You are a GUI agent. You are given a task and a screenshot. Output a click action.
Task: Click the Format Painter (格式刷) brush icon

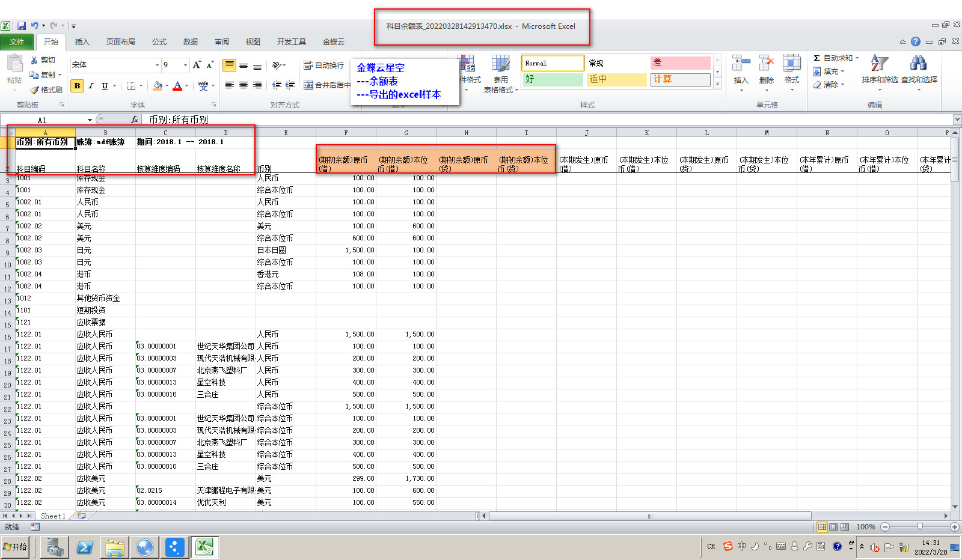(35, 90)
